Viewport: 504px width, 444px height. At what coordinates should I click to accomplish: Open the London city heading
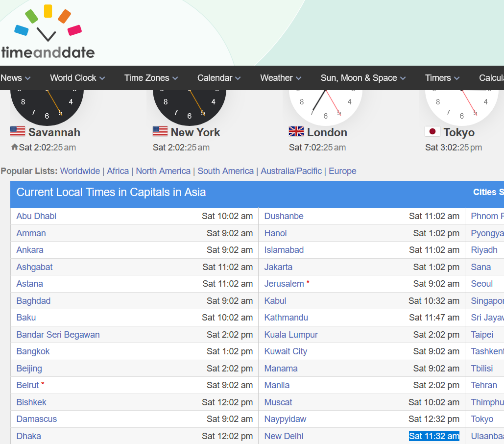tap(327, 132)
